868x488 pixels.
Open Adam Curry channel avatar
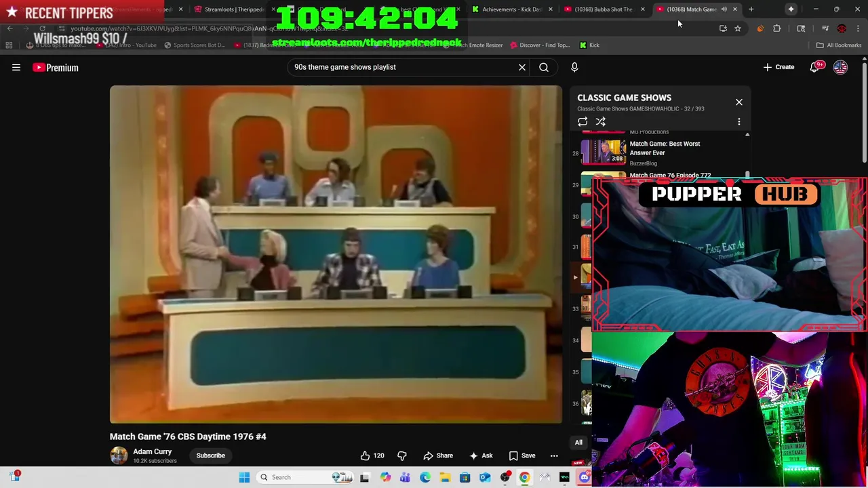point(119,455)
